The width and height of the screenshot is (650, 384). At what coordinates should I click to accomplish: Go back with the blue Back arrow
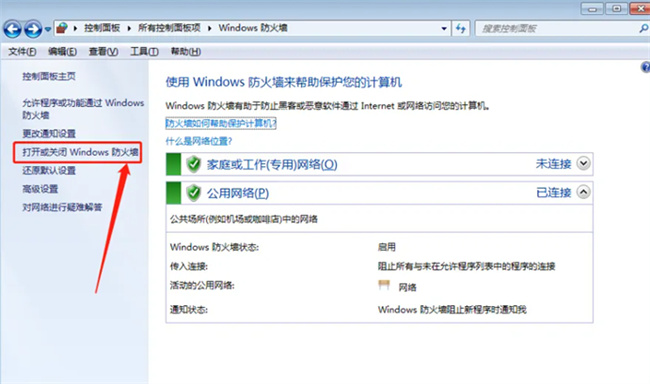(12, 29)
